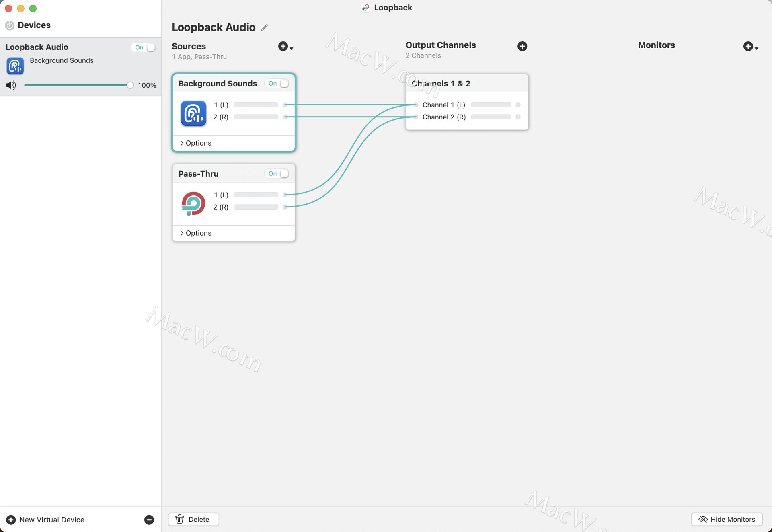Click Background Sounds 1 (L) output connector

pos(285,105)
